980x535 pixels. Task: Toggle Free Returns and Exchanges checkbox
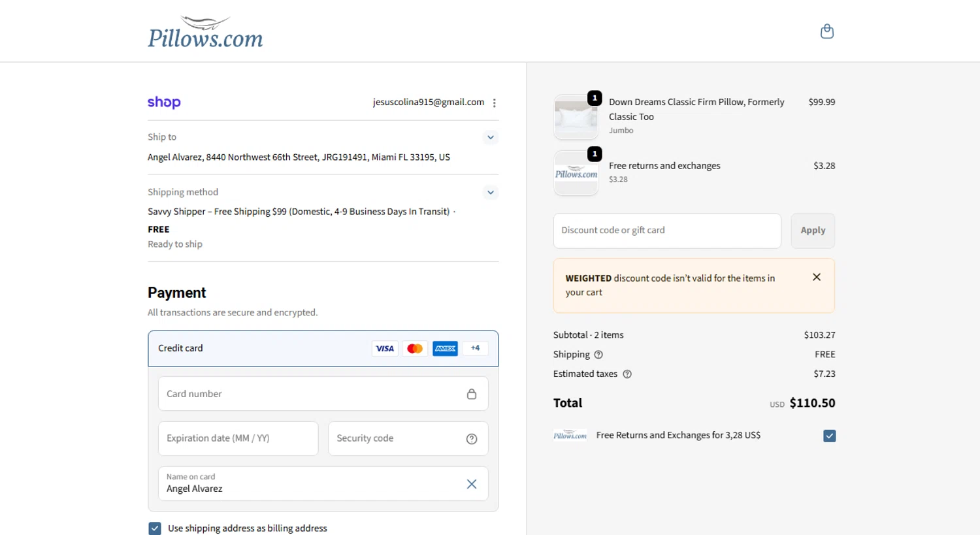point(830,436)
